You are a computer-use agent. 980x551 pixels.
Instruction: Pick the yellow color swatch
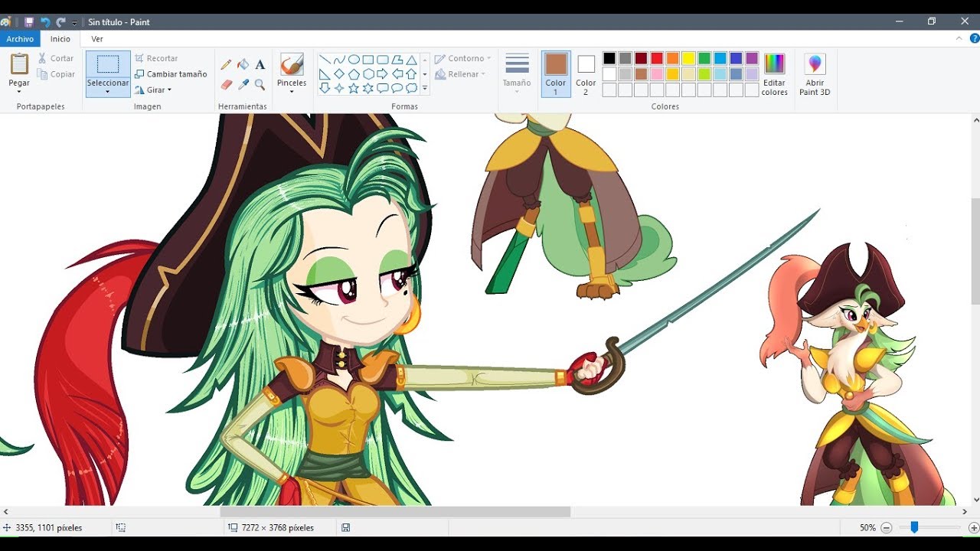point(688,58)
